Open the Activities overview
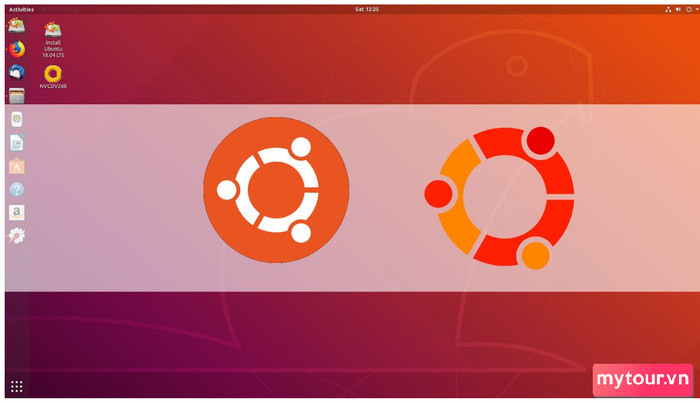Viewport: 700px width, 405px height. (x=21, y=9)
